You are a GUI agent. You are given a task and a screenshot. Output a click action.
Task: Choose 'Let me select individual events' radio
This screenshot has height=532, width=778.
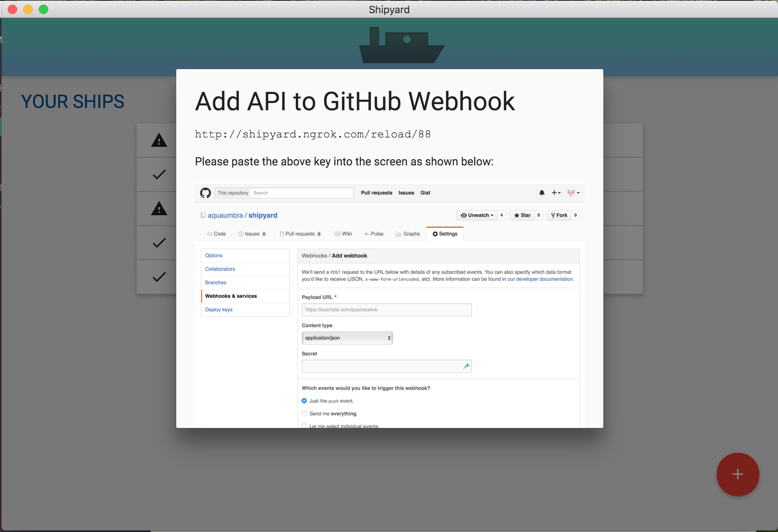[x=304, y=426]
